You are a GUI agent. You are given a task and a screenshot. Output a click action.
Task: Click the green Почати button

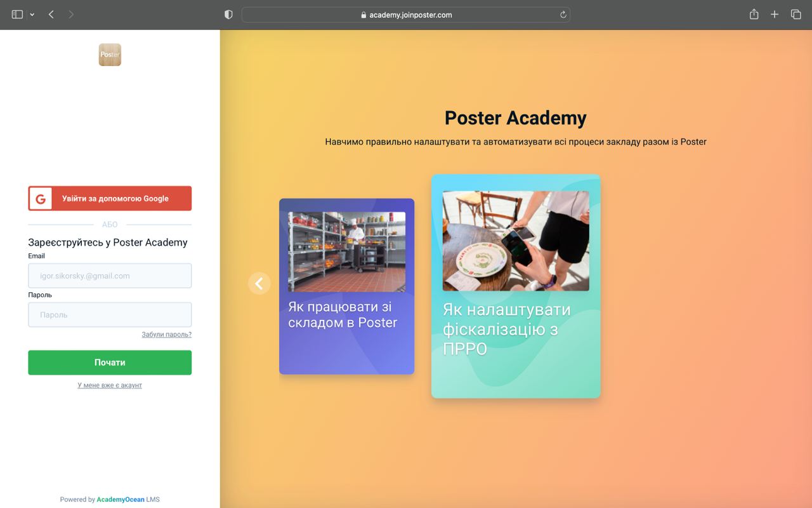[110, 363]
